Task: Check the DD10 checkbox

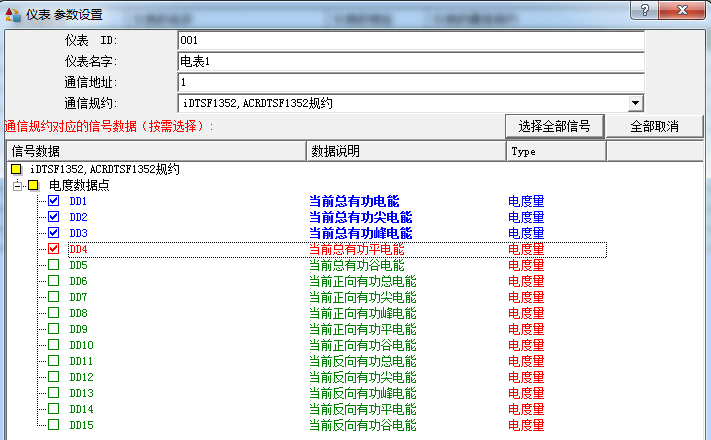Action: 54,345
